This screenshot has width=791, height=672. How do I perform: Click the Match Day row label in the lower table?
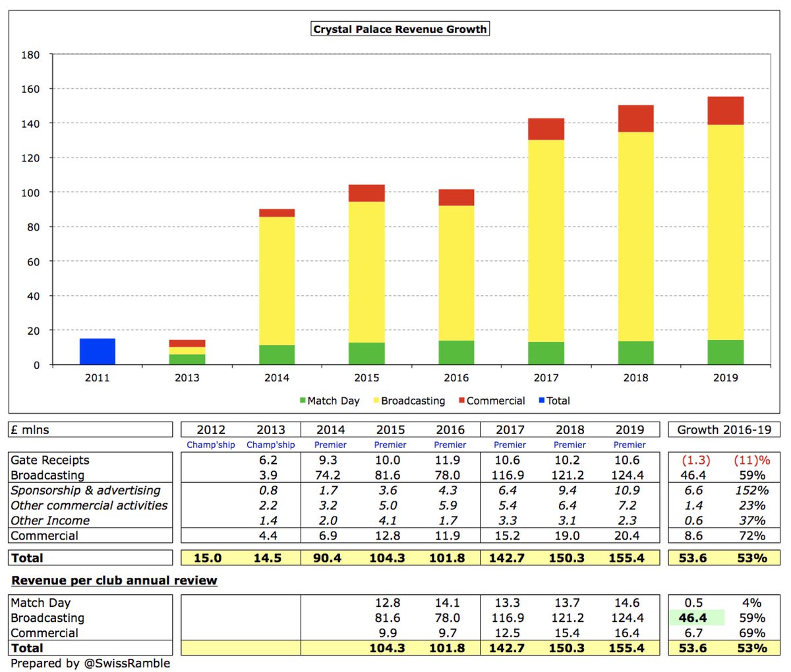41,603
